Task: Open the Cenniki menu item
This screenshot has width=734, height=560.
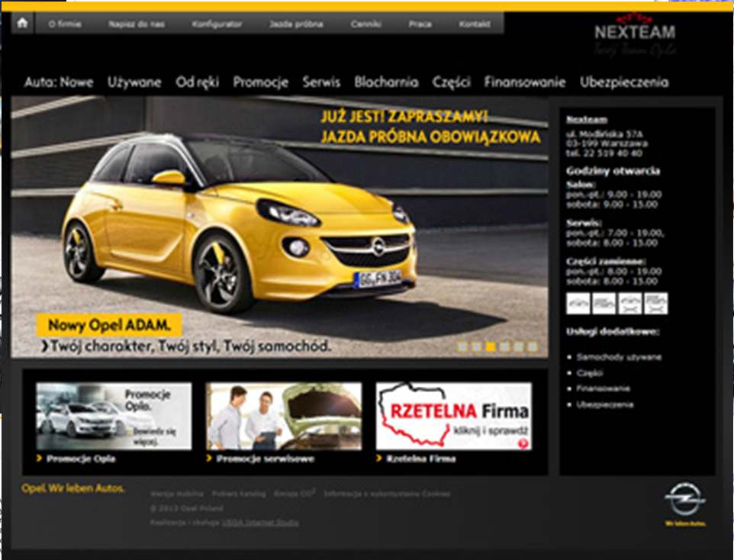Action: pos(366,24)
